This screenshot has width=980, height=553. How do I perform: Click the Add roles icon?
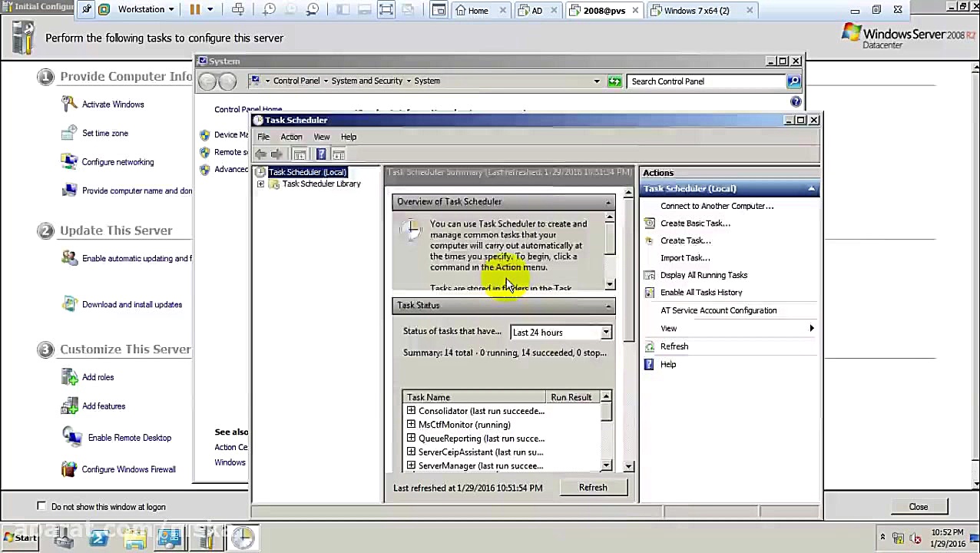click(69, 377)
